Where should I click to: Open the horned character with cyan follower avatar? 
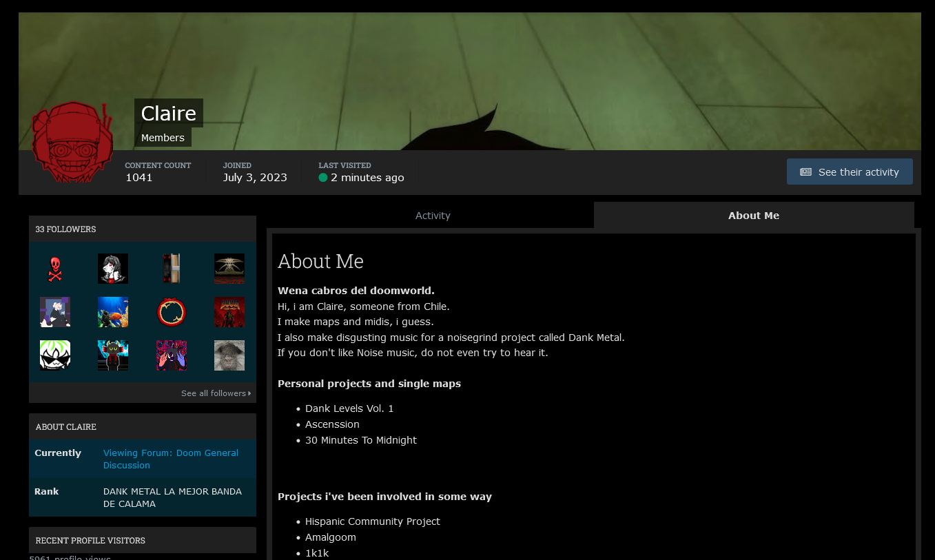(x=113, y=355)
